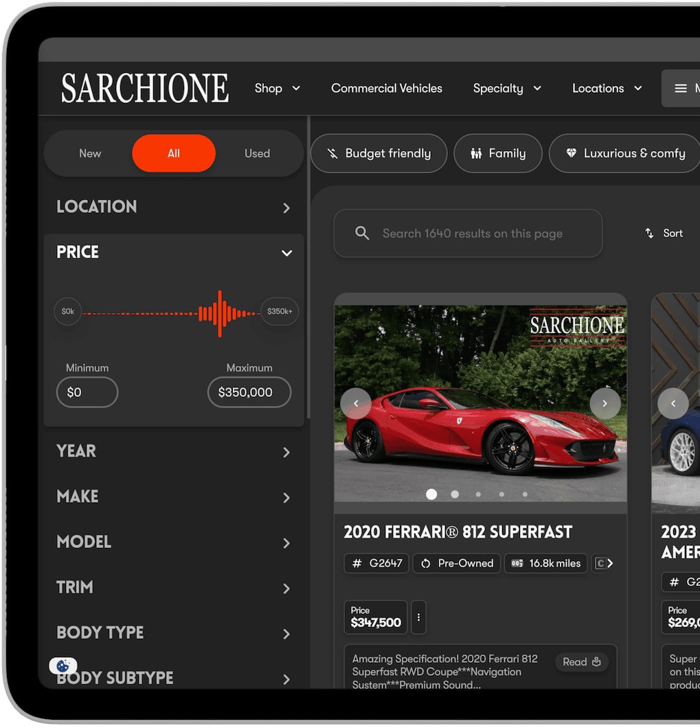This screenshot has height=728, width=700.
Task: Select third Ferrari carousel dot
Action: coord(478,494)
